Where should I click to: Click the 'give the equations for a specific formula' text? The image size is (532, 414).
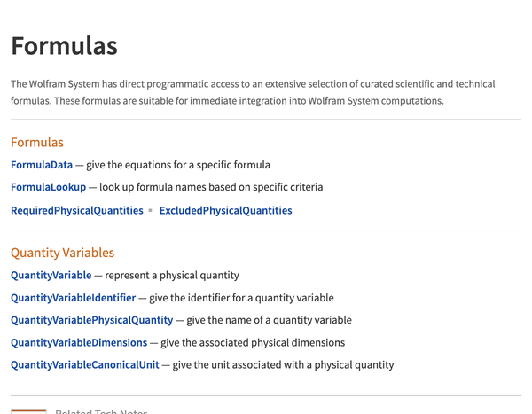point(178,165)
